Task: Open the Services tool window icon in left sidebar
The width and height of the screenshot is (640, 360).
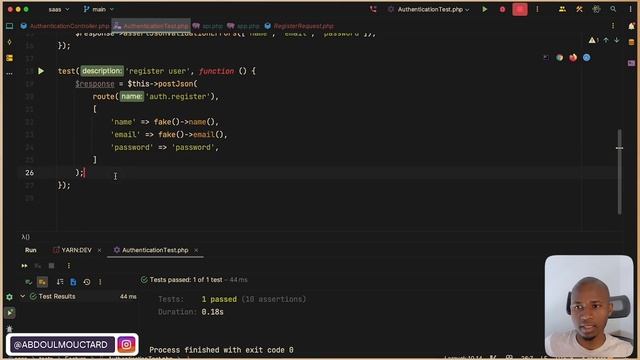Action: point(9,297)
